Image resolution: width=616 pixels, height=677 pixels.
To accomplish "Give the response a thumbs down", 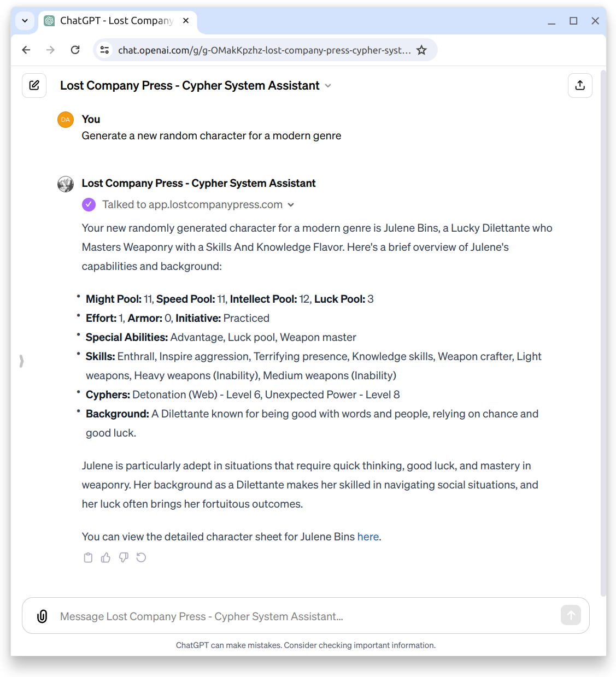I will coord(124,557).
